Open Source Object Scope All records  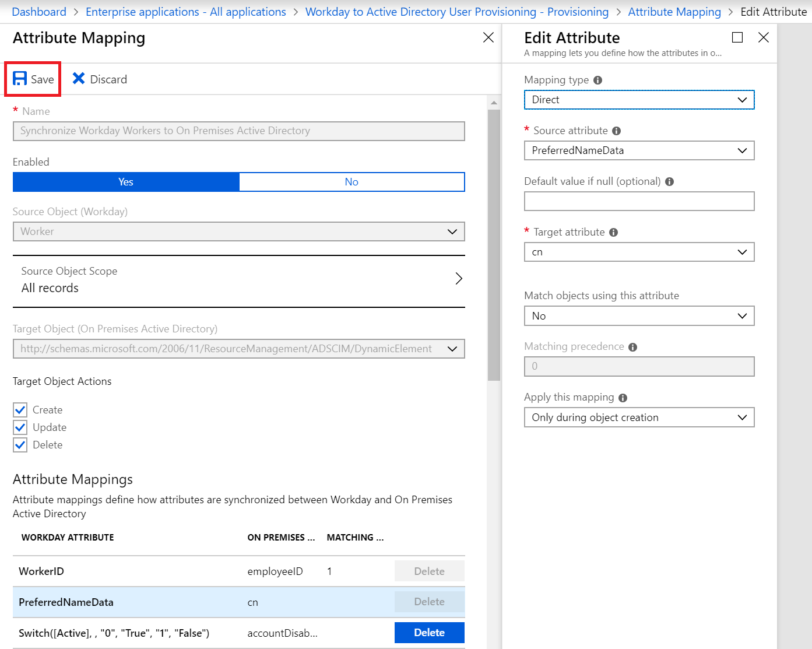pos(238,280)
